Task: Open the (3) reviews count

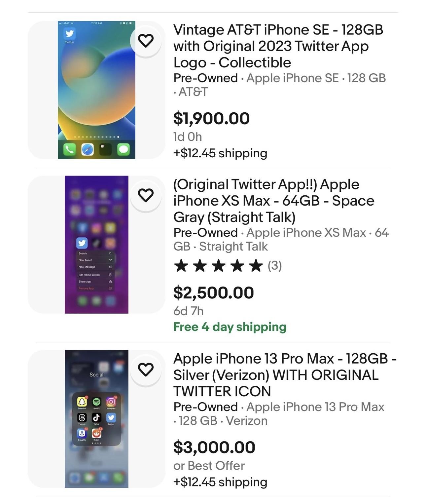Action: point(274,266)
